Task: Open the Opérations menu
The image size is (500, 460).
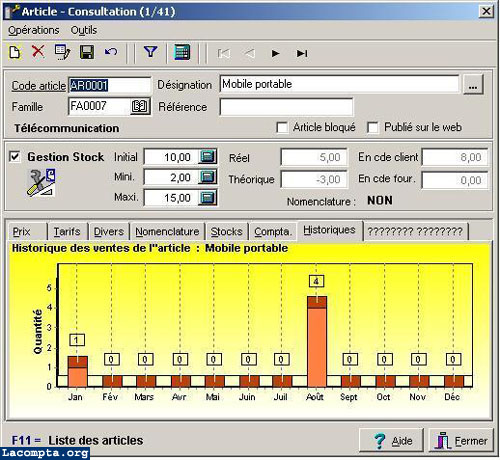Action: tap(34, 30)
